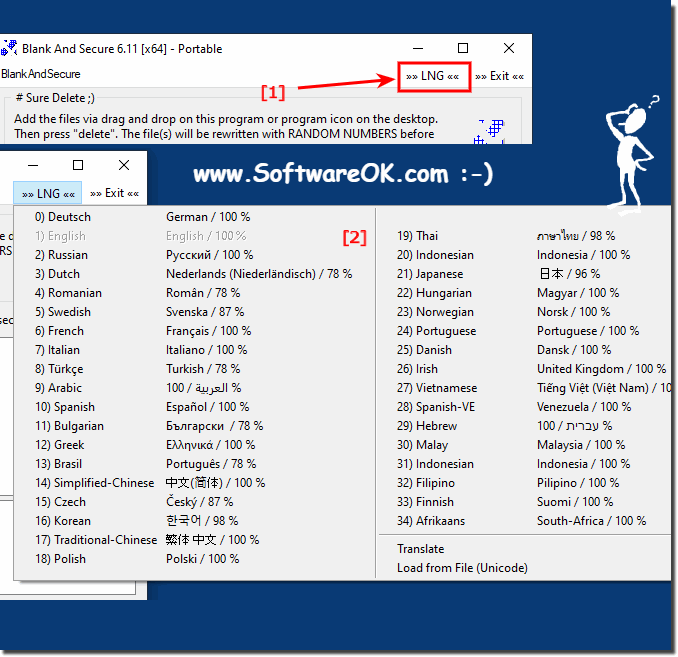This screenshot has height=657, width=678.
Task: Select 20) Indonesian language entry
Action: 524,255
